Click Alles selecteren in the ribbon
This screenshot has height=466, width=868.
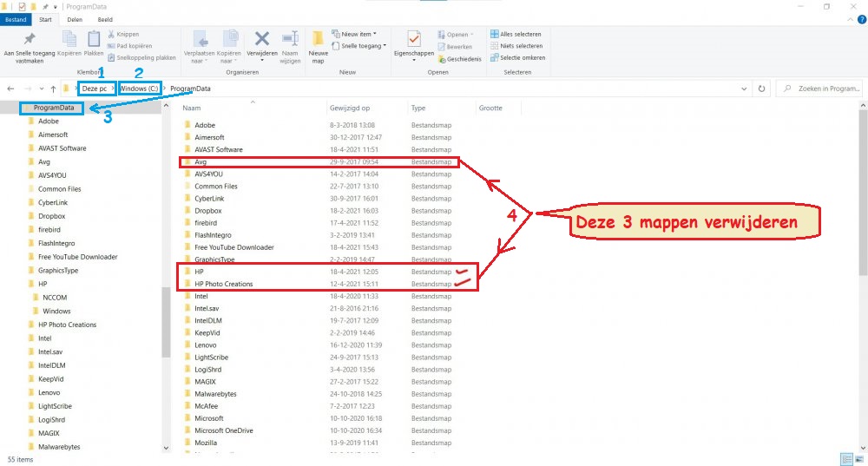click(x=521, y=34)
